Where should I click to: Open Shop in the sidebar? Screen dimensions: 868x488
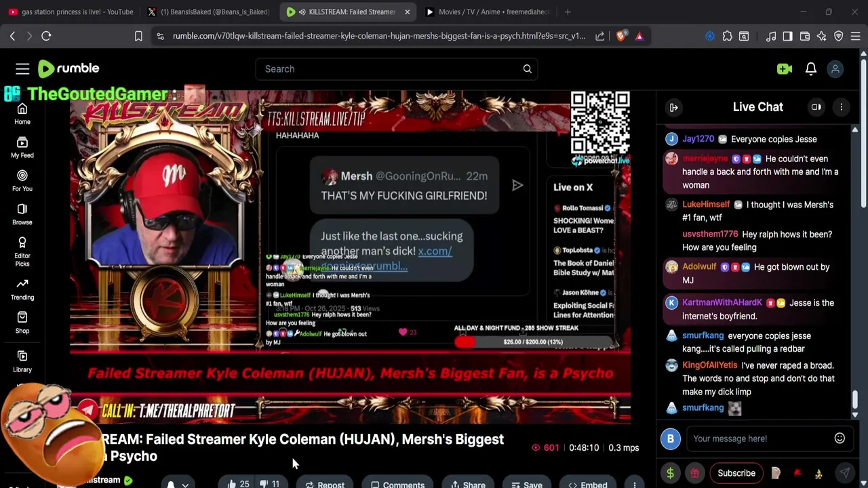22,323
